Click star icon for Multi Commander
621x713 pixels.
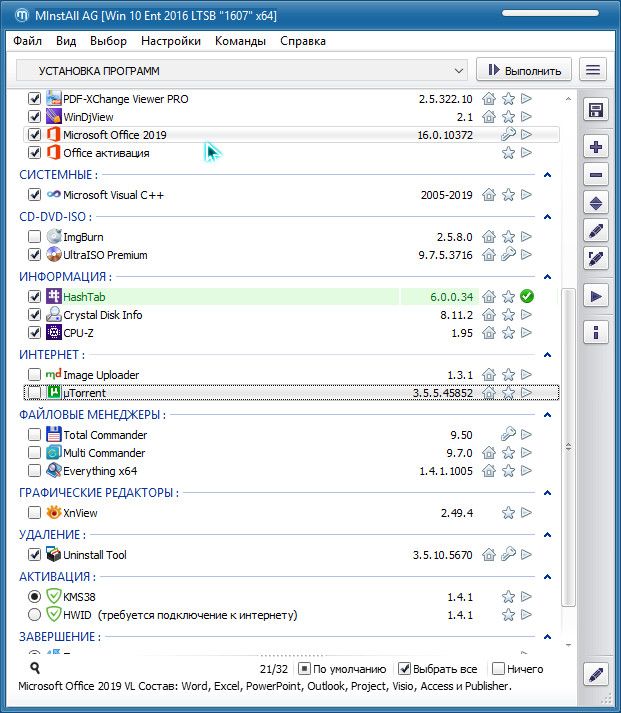coord(508,453)
